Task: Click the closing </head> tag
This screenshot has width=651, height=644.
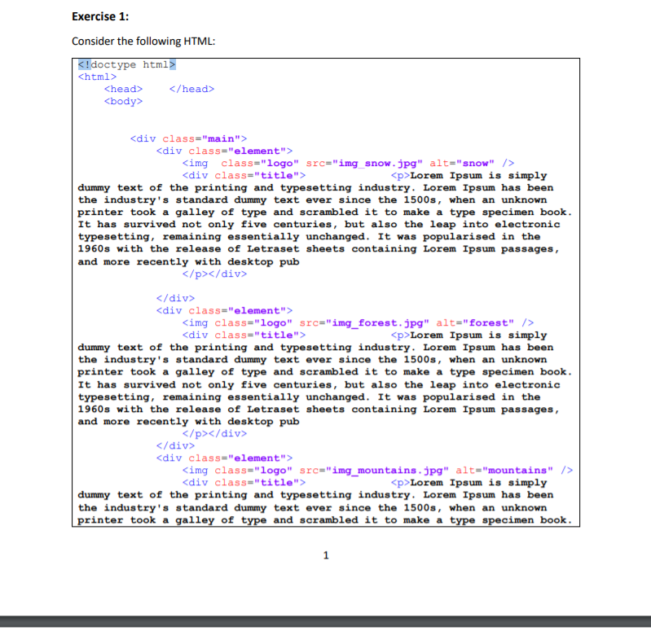Action: (x=191, y=90)
